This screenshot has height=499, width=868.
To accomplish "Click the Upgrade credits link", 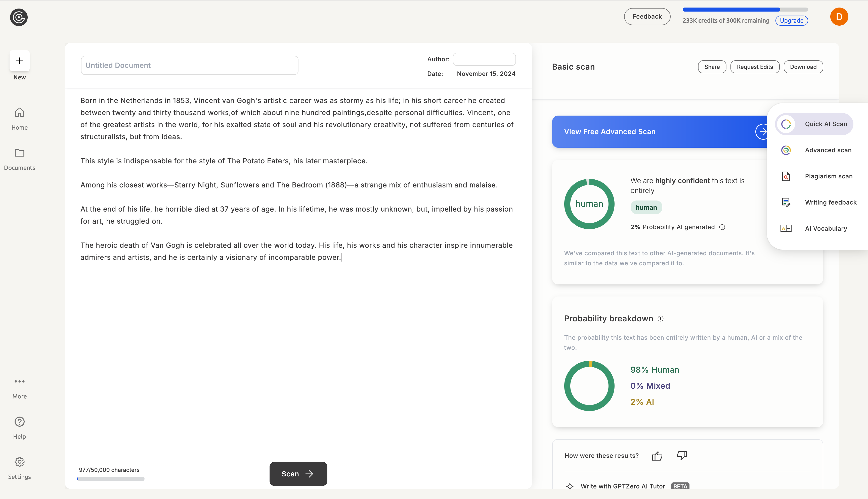I will [792, 21].
